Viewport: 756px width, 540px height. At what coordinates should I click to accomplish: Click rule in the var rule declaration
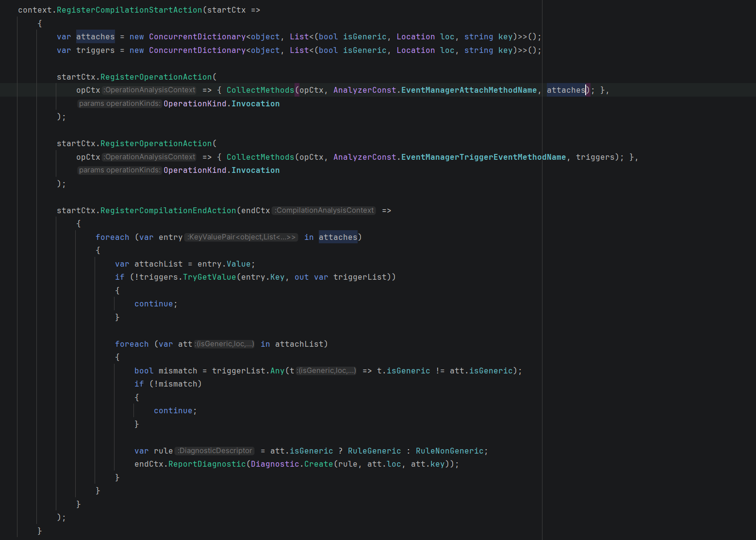[164, 451]
